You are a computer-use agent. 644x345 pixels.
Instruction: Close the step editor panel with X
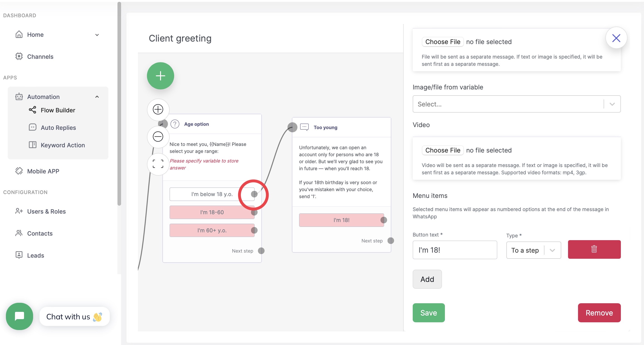click(616, 38)
